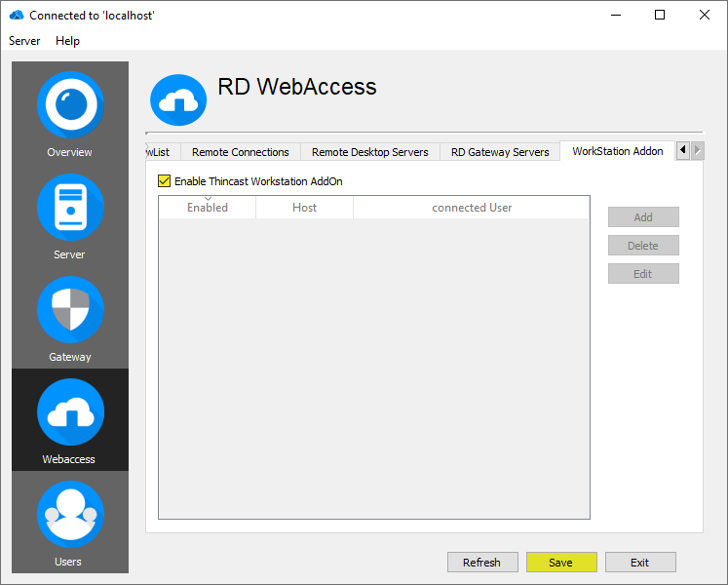Sort by the Enabled column header
728x585 pixels.
pos(207,208)
